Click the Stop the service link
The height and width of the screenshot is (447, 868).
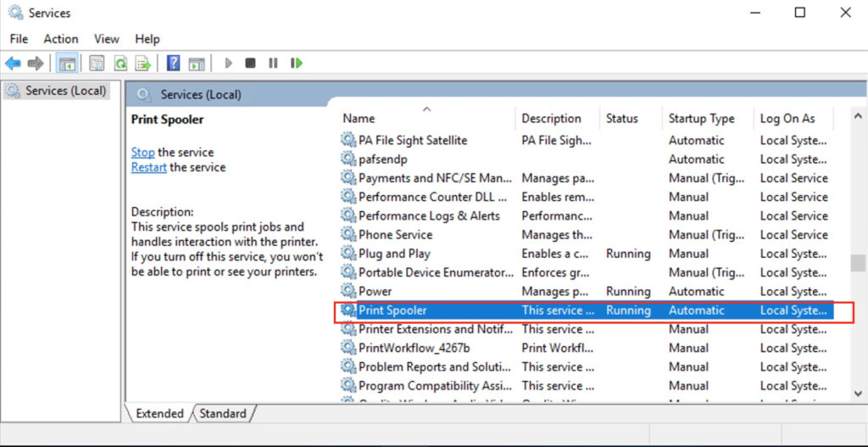pyautogui.click(x=142, y=153)
